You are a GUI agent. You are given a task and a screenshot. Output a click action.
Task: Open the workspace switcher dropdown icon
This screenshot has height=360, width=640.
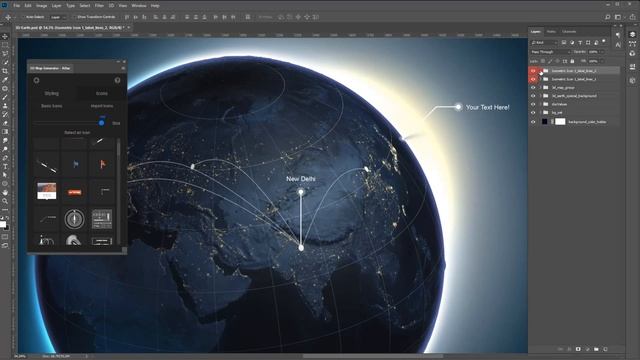pos(620,17)
